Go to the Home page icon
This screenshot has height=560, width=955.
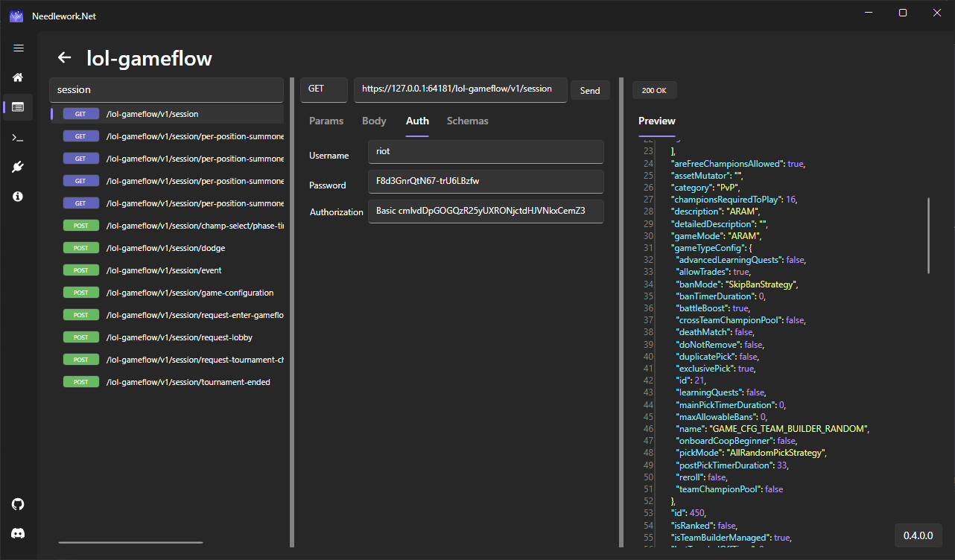point(19,77)
